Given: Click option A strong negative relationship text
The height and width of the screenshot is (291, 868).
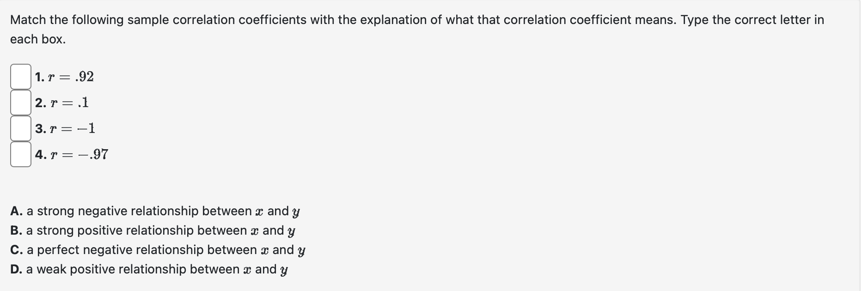Looking at the screenshot, I should coord(155,212).
